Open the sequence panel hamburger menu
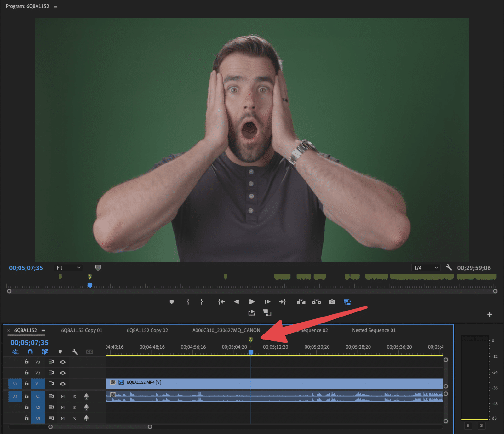This screenshot has height=434, width=504. tap(43, 330)
